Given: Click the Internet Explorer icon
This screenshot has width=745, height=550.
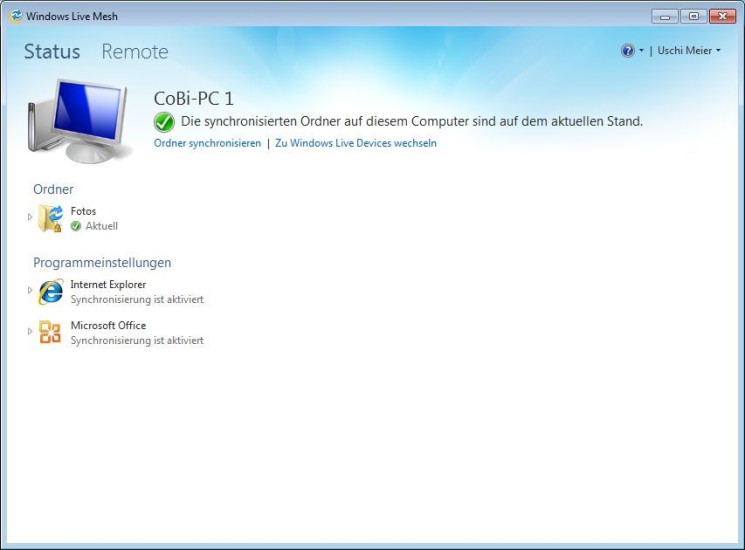Looking at the screenshot, I should click(x=50, y=292).
